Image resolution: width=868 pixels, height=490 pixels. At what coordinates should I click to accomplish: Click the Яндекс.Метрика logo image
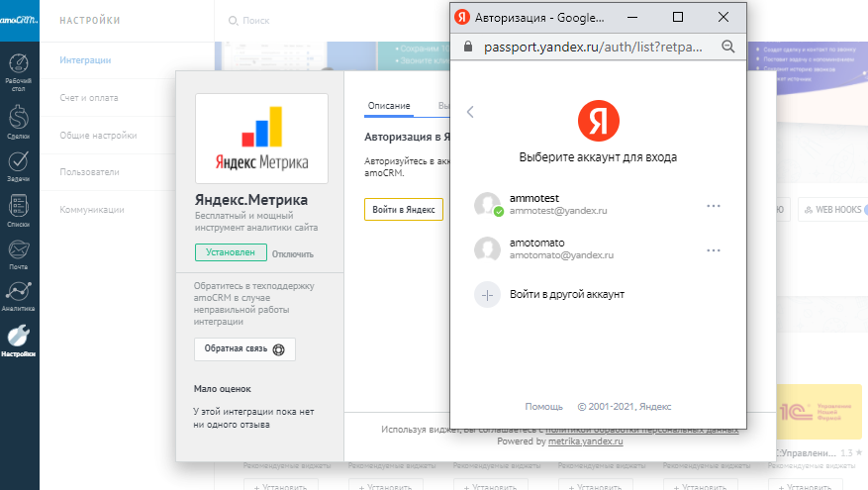(261, 139)
